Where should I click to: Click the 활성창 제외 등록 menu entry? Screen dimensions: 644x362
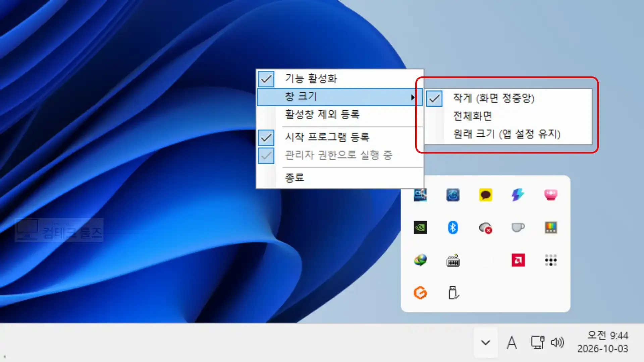click(340, 115)
